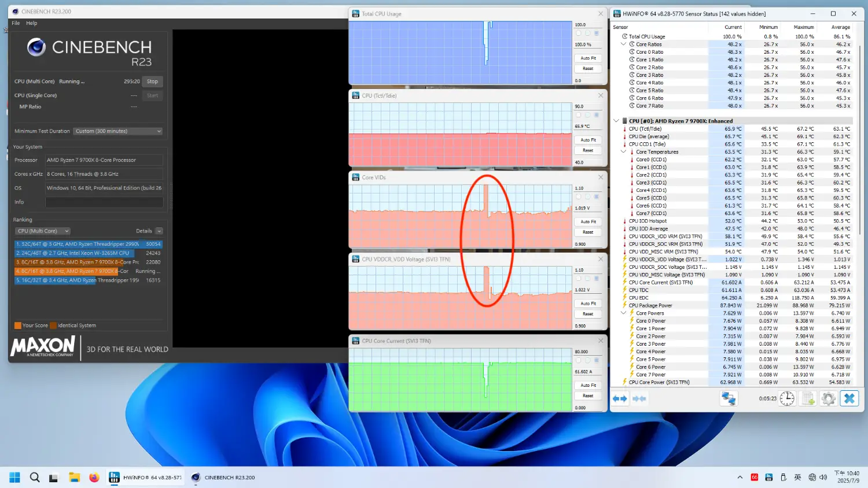868x488 pixels.
Task: Select ranking row 16C/32T Threadripper 195
Action: pyautogui.click(x=88, y=280)
